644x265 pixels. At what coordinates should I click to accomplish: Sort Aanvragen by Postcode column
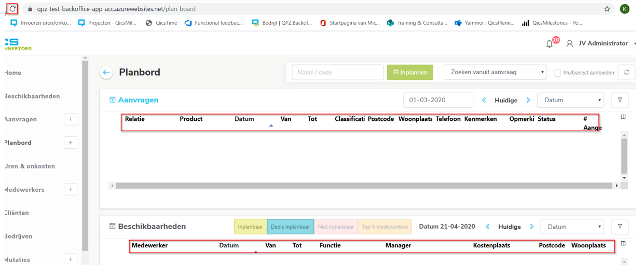tap(381, 119)
